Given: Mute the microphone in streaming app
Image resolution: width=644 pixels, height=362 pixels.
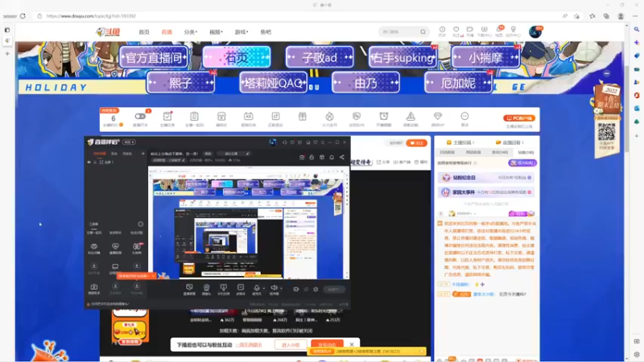Looking at the screenshot, I should [x=257, y=289].
